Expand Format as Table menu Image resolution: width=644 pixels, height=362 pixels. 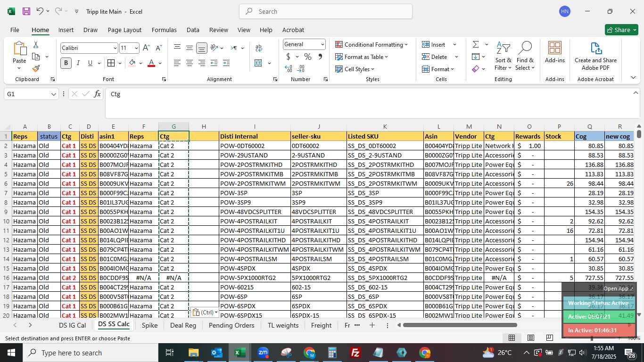pyautogui.click(x=362, y=57)
